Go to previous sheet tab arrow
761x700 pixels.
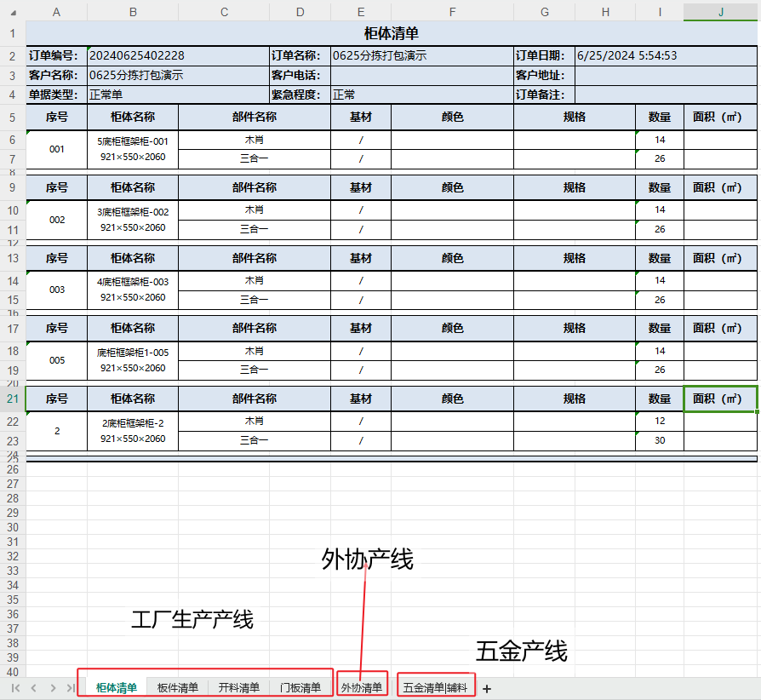point(33,688)
